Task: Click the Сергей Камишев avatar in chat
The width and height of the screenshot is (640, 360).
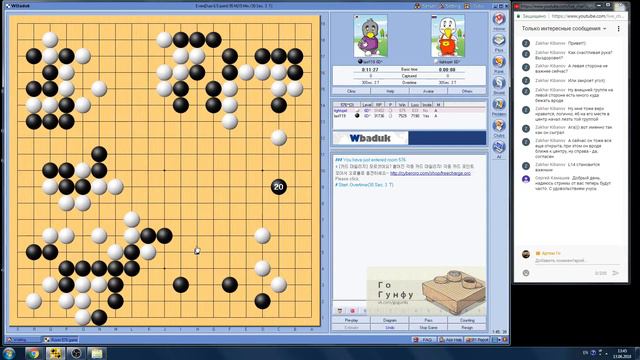Action: point(526,179)
